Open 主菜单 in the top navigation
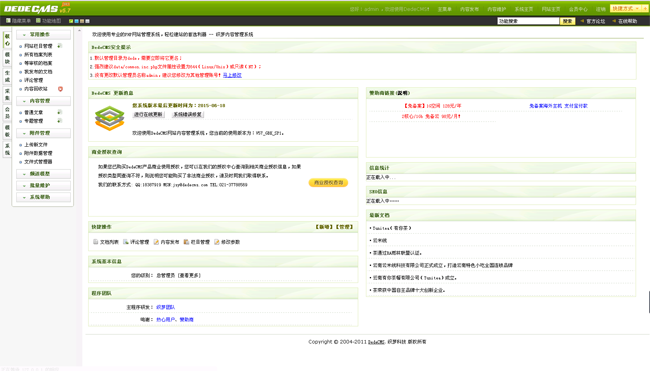650x371 pixels. click(444, 9)
